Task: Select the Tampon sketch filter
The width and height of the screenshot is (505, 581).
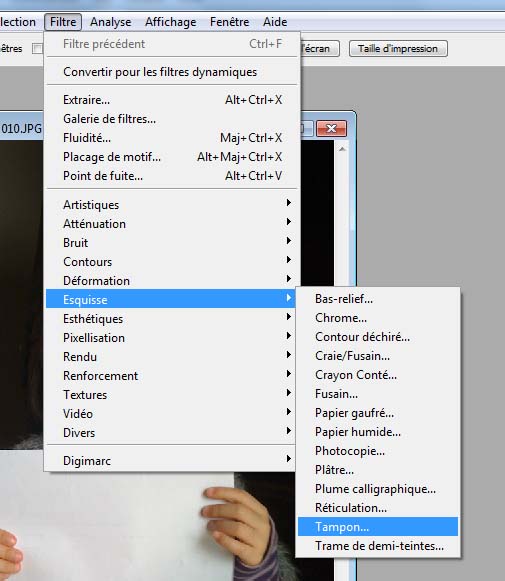Action: [378, 527]
